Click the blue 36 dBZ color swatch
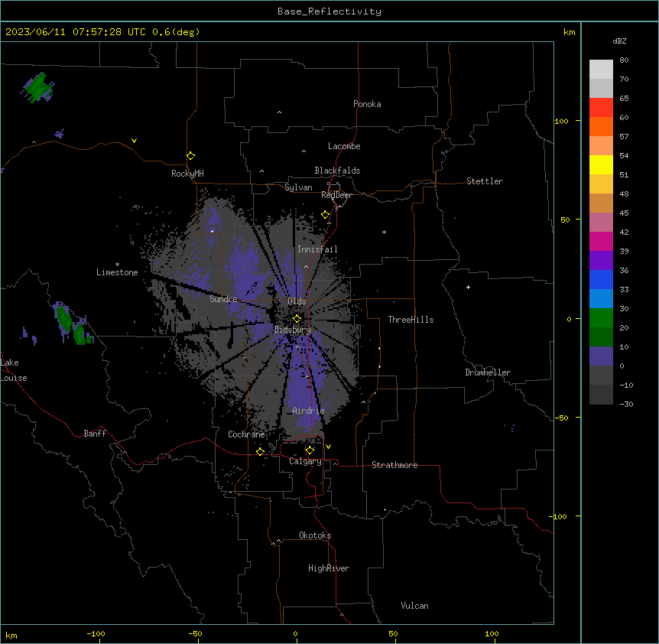 (601, 279)
